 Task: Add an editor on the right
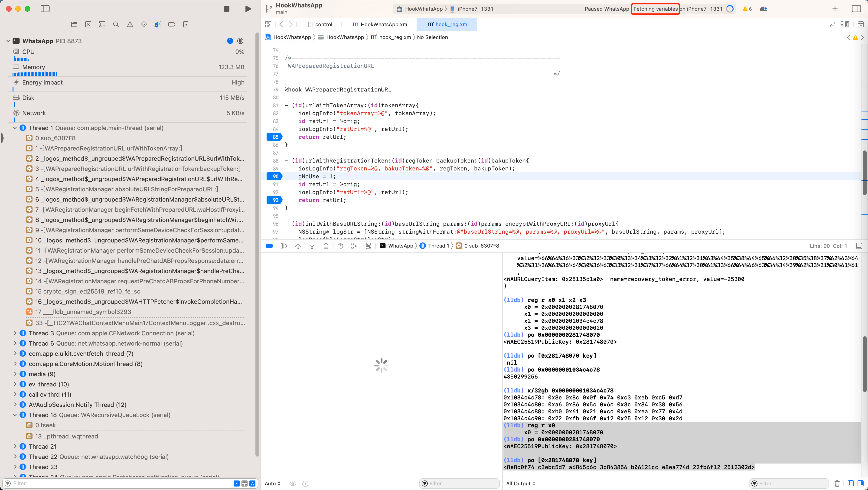coord(861,24)
